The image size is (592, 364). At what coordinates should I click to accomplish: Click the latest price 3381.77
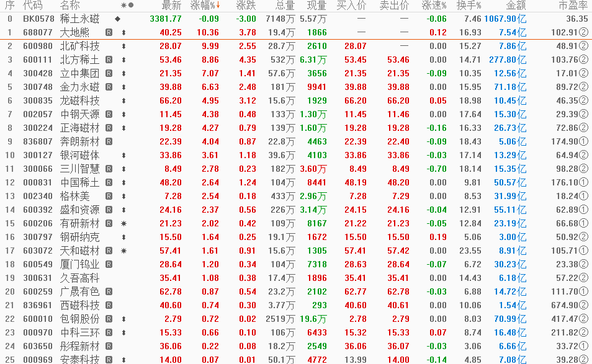pyautogui.click(x=166, y=19)
